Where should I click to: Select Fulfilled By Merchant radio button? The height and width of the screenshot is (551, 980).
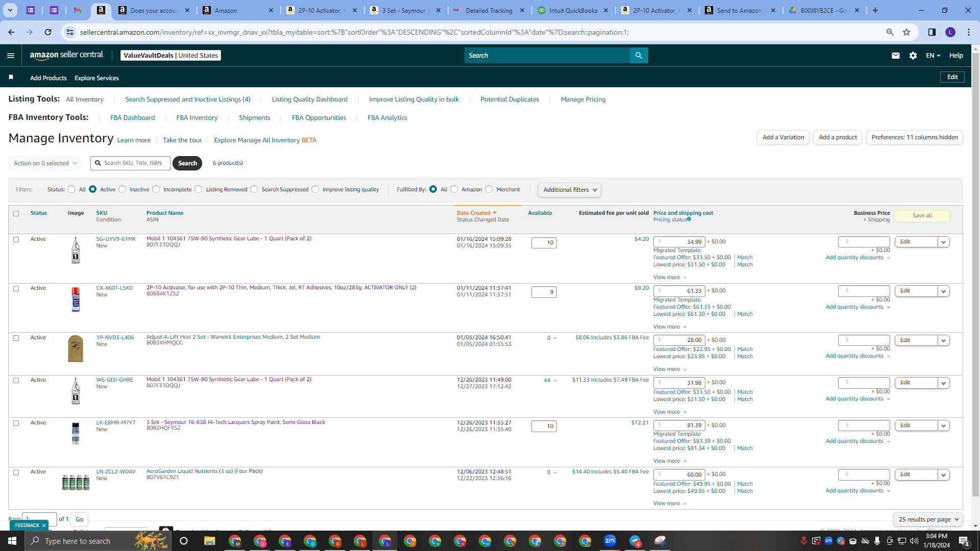pyautogui.click(x=489, y=189)
